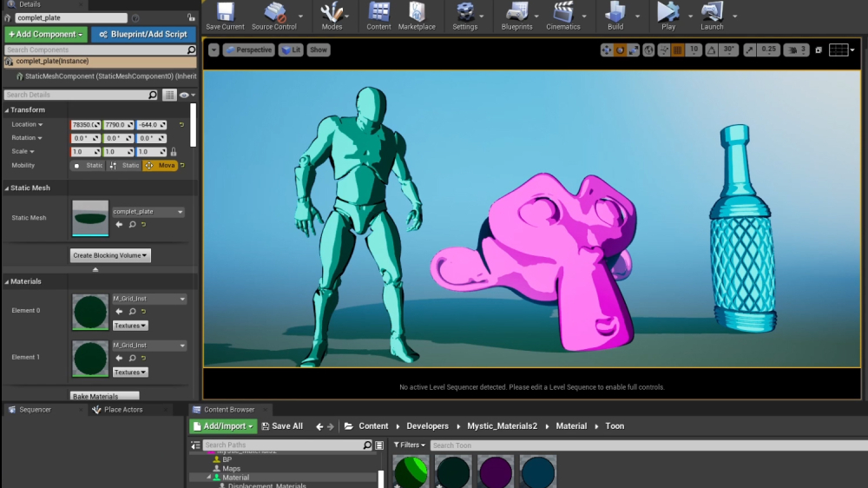Toggle property matrix grid icon beside Search Details
Screen dimensions: 868x488
pyautogui.click(x=169, y=95)
